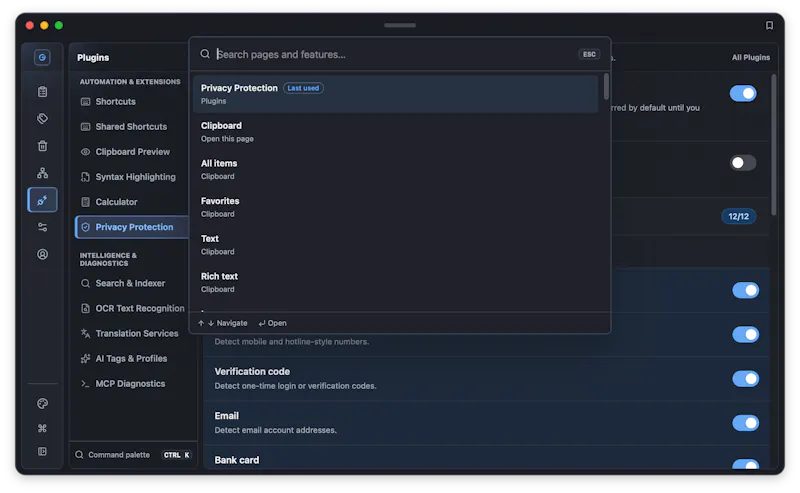Choose the Rich text palette result

pyautogui.click(x=395, y=282)
